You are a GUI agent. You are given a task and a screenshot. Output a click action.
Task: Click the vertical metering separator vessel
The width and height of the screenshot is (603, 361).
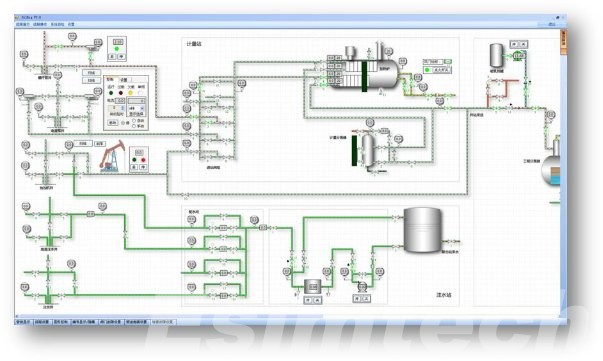[x=368, y=150]
